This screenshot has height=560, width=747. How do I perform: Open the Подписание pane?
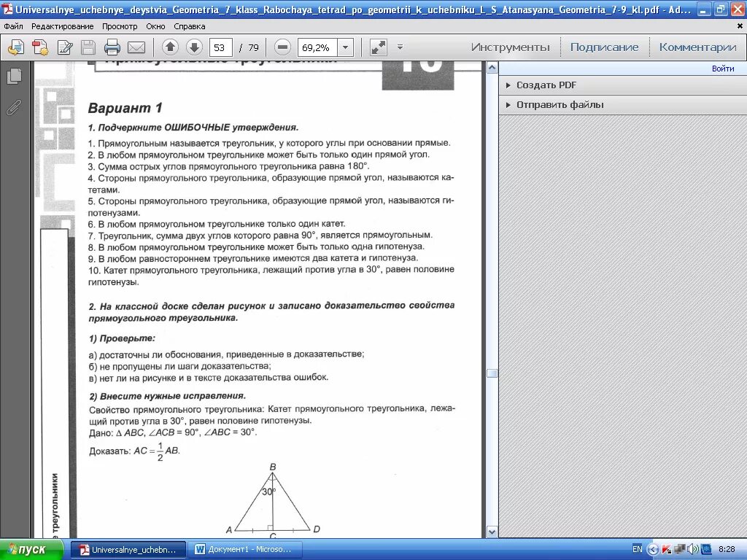click(x=604, y=47)
